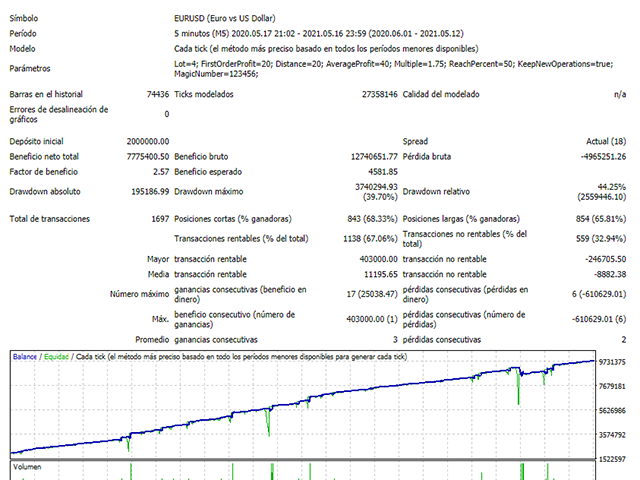The height and width of the screenshot is (480, 640).
Task: Click Transacciones rentables value 1138 (67.06%)
Action: 370,239
